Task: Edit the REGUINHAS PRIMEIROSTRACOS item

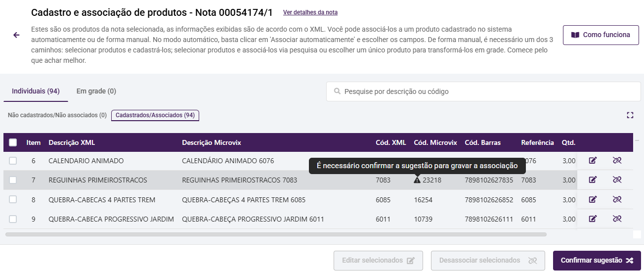Action: point(593,180)
